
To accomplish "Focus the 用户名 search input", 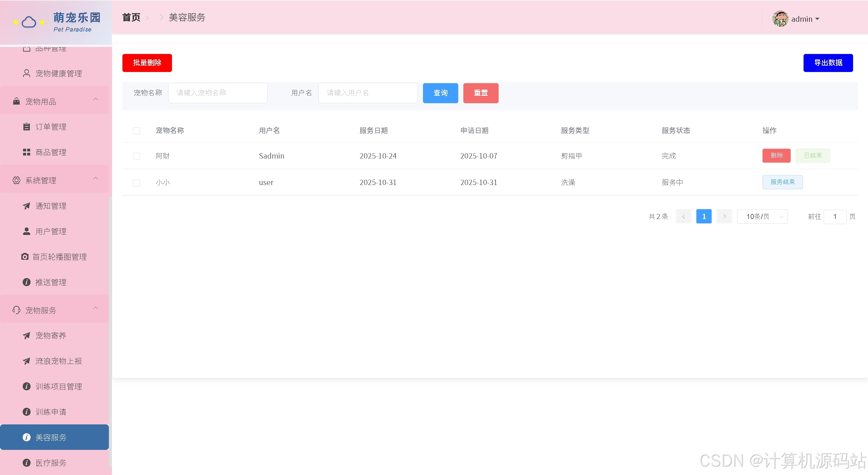I will point(368,93).
